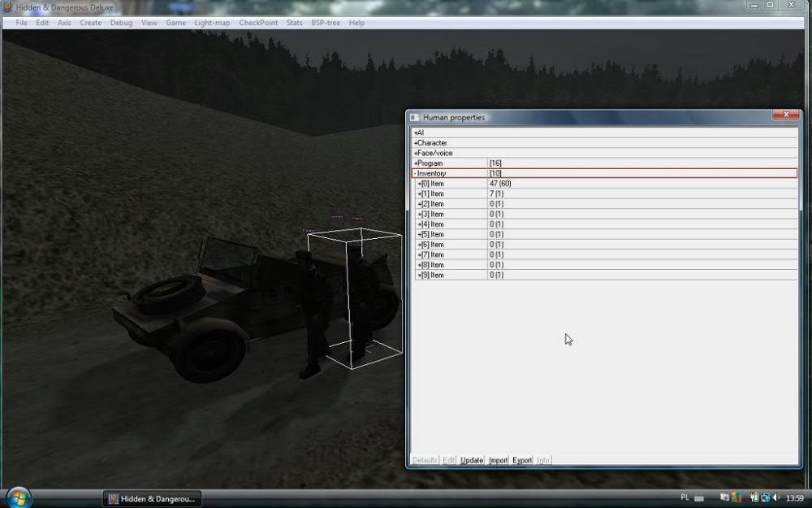Expand inventory [5] Item row
The height and width of the screenshot is (508, 812).
[420, 234]
